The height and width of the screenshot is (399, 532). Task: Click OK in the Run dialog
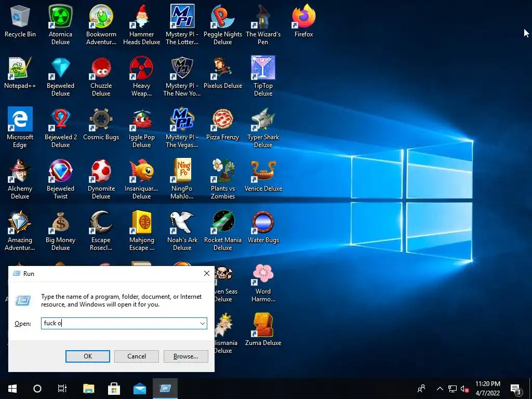(x=87, y=356)
